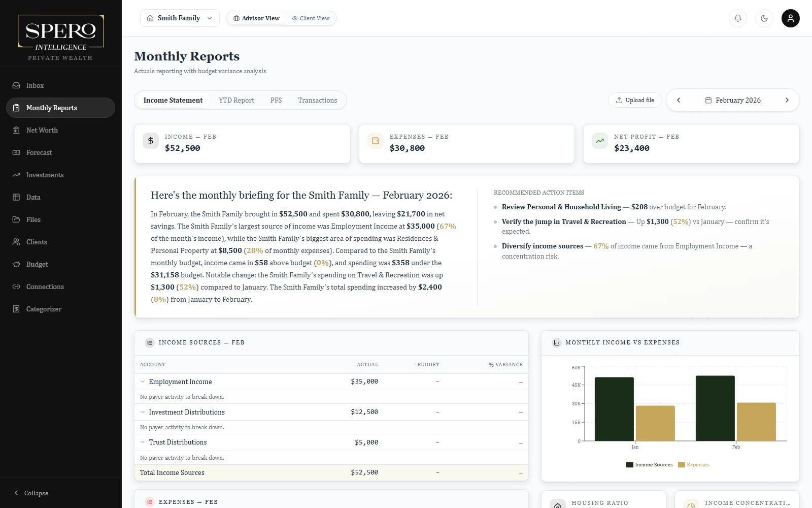Go to Forecast in the sidebar
The image size is (812, 508).
point(60,152)
